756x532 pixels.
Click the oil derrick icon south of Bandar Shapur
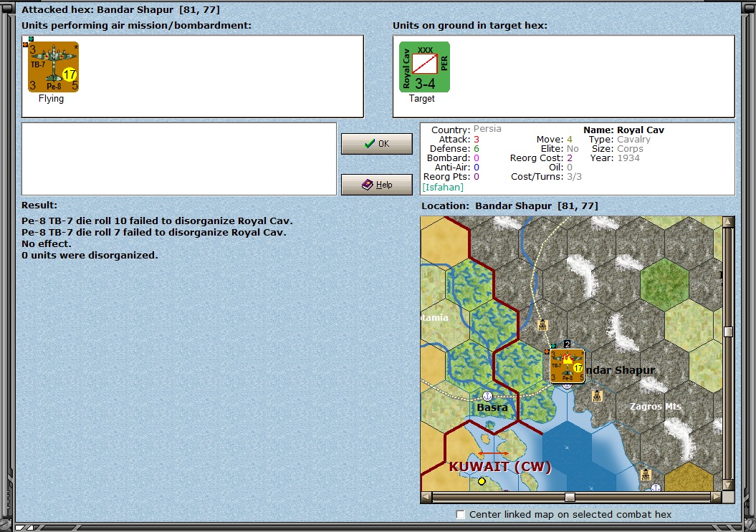pos(597,396)
